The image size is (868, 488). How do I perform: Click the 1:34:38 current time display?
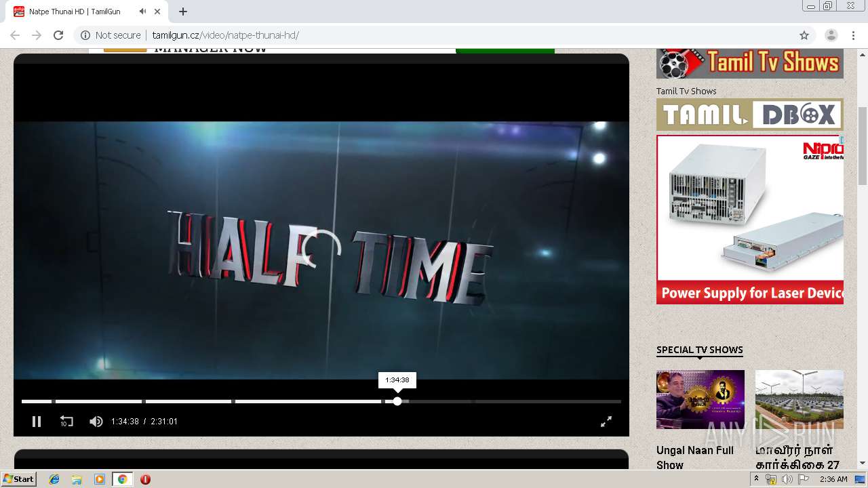point(125,422)
